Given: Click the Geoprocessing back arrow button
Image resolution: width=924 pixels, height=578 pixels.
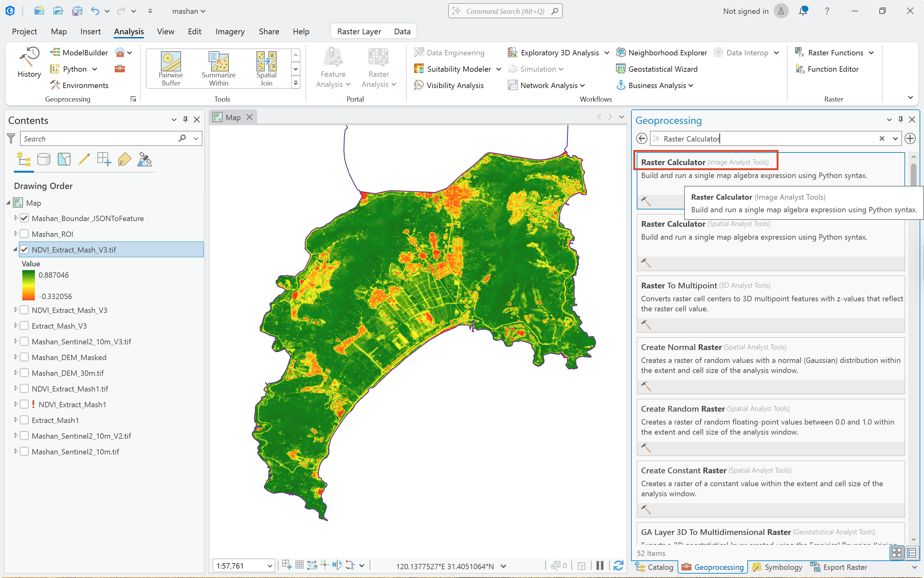Looking at the screenshot, I should [x=642, y=138].
